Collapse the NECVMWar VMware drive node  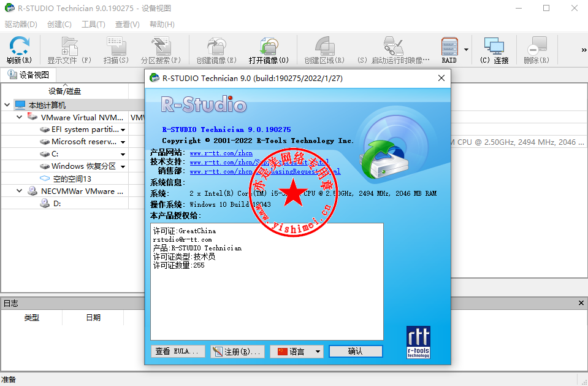(x=20, y=191)
